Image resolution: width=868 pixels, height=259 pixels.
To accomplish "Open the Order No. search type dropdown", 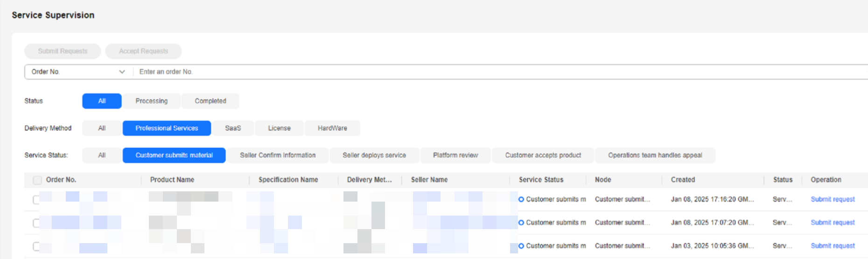I will [78, 72].
